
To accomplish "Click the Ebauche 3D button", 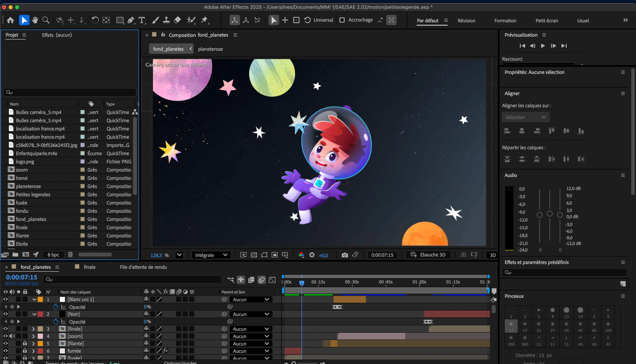I will coord(428,255).
